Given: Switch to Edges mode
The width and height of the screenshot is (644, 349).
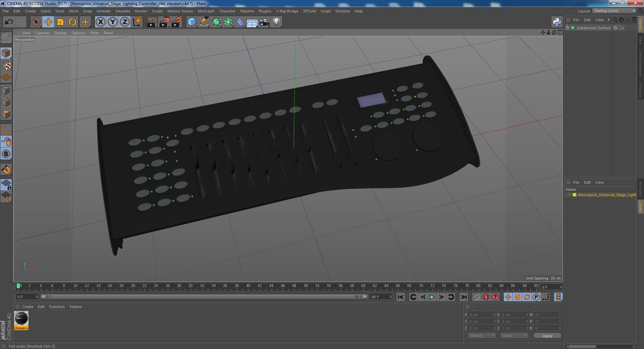Looking at the screenshot, I should [6, 102].
